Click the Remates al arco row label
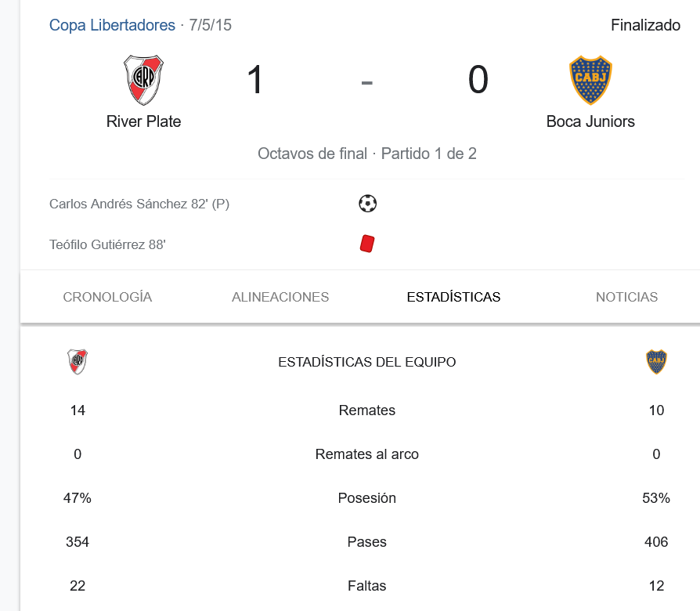Screen dimensions: 700x611 point(367,454)
